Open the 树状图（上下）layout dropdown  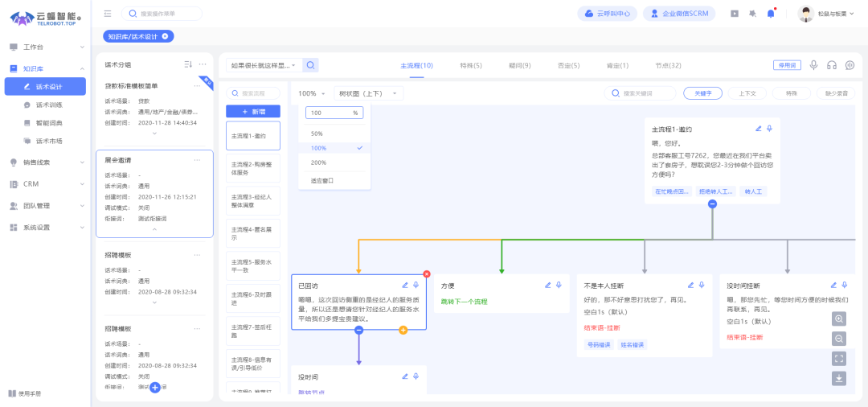(369, 93)
